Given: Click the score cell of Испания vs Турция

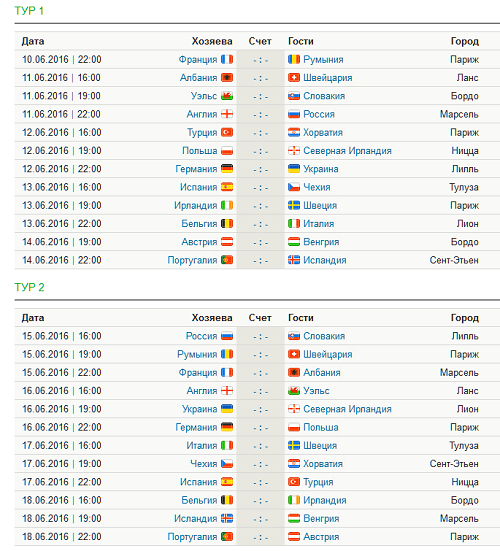Looking at the screenshot, I should coord(260,482).
